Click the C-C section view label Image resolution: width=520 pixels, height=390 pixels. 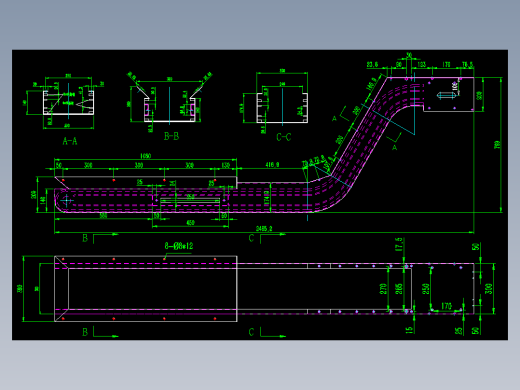[x=284, y=137]
